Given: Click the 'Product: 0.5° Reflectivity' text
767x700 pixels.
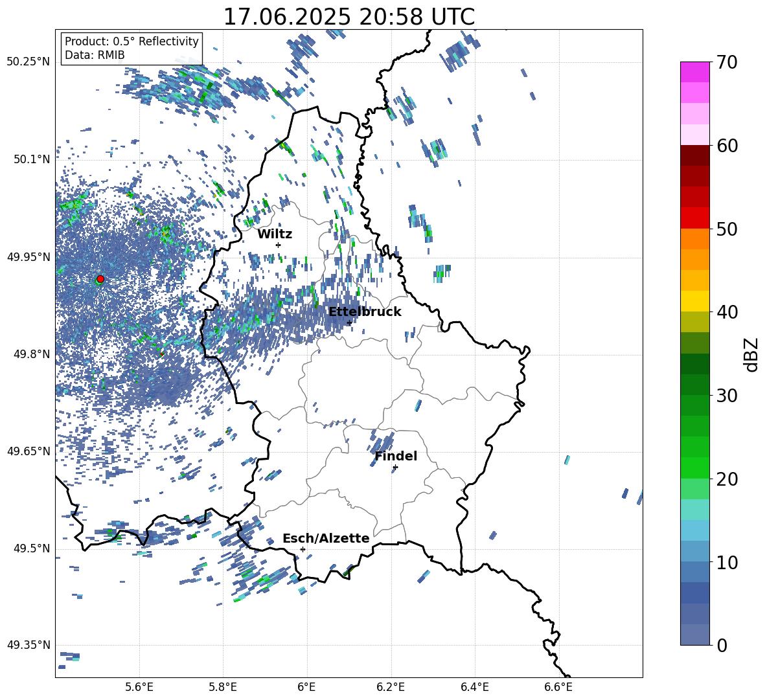Looking at the screenshot, I should [x=132, y=41].
